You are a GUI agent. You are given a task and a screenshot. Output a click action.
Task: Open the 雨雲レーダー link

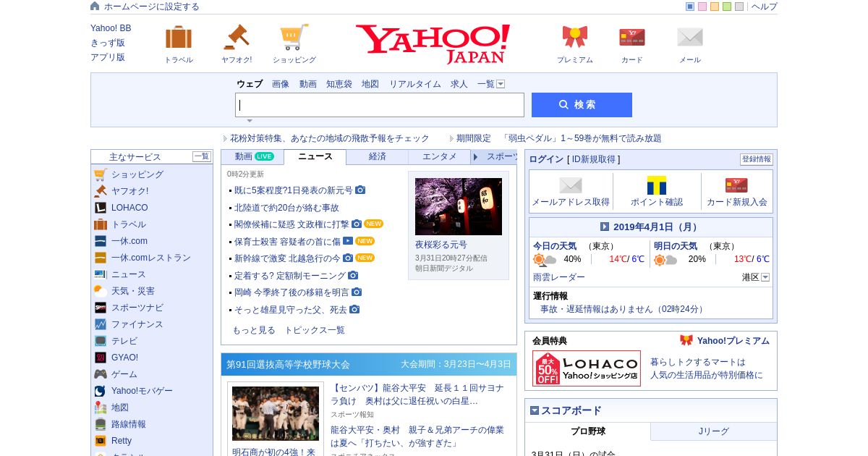tap(559, 277)
